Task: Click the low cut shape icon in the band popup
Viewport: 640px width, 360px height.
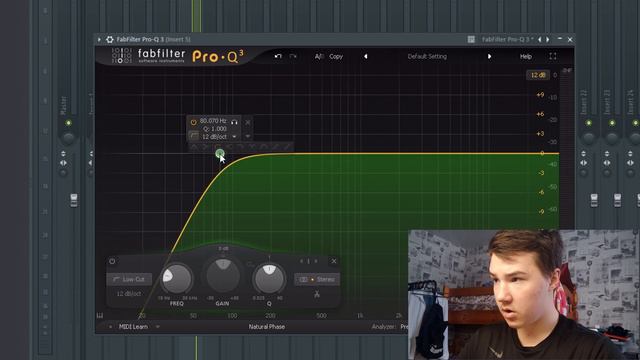Action: 194,136
